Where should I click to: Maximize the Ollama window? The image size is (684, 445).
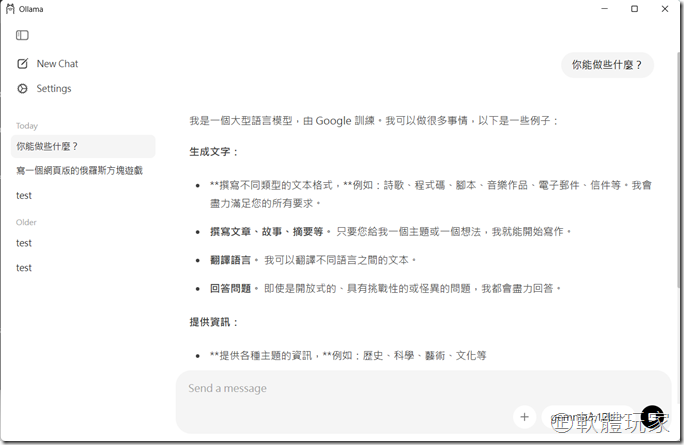tap(634, 9)
